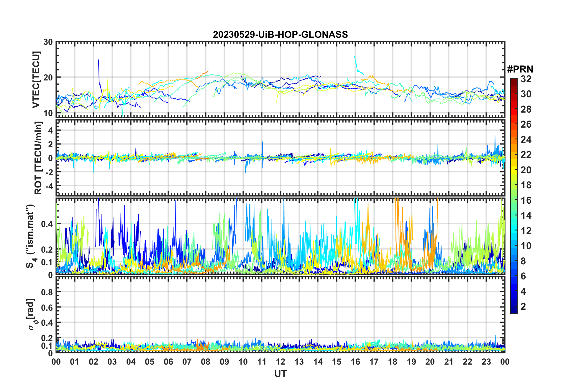Select the VTEC[TECU] y-axis label
Image resolution: width=561 pixels, height=392 pixels.
(x=36, y=80)
